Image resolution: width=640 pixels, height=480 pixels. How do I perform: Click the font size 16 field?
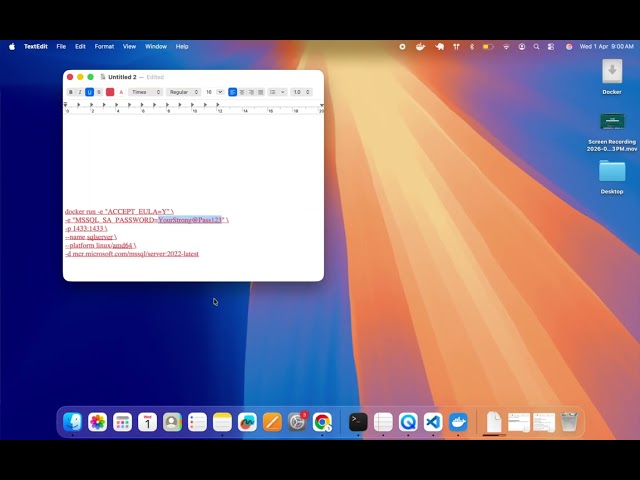(x=209, y=92)
